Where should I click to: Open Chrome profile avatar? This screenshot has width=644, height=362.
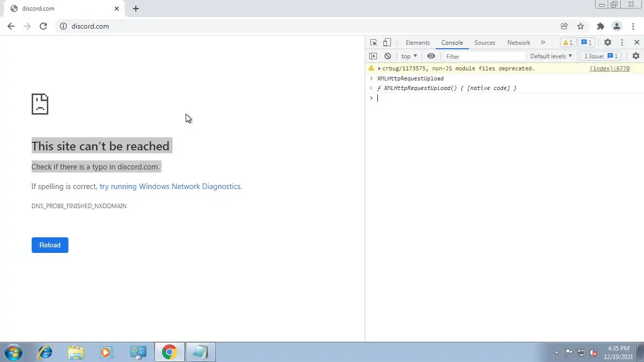[x=616, y=26]
